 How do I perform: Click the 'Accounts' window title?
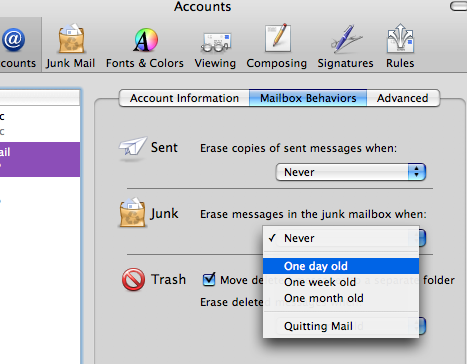pyautogui.click(x=202, y=7)
